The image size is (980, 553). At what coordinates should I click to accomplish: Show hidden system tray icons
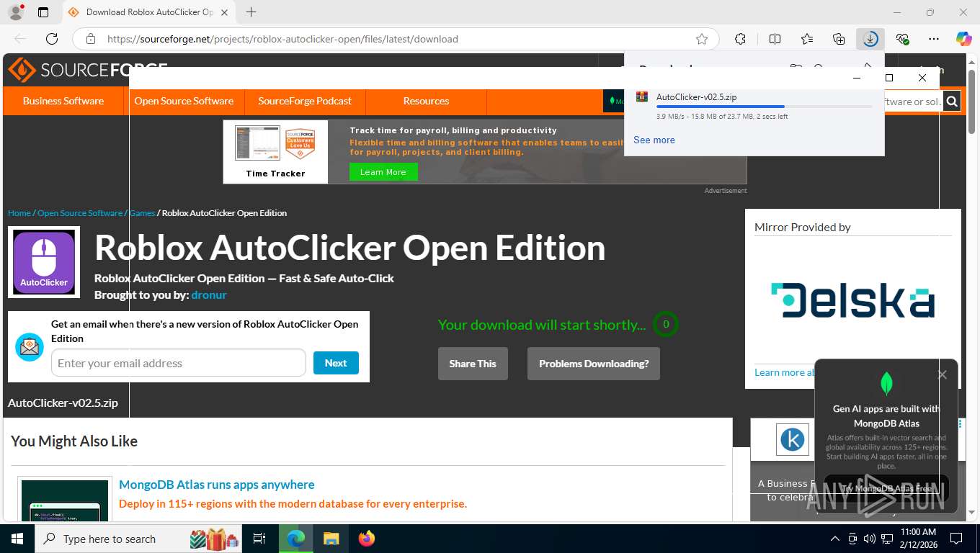pos(835,539)
